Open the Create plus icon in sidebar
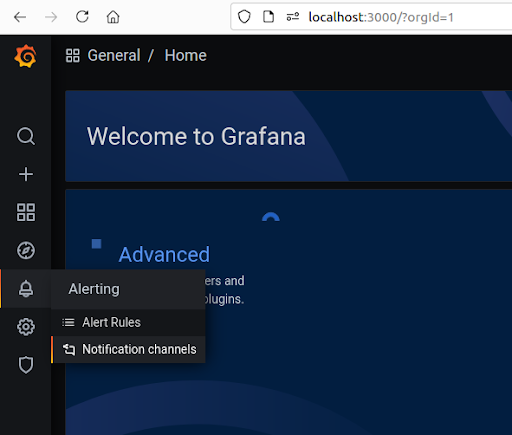The image size is (512, 435). tap(26, 174)
